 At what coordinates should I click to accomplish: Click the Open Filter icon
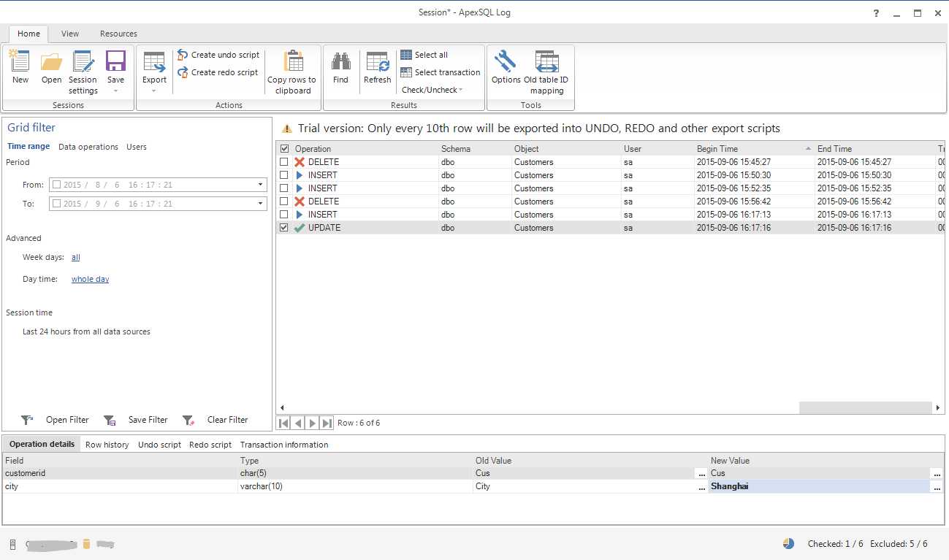(x=27, y=420)
